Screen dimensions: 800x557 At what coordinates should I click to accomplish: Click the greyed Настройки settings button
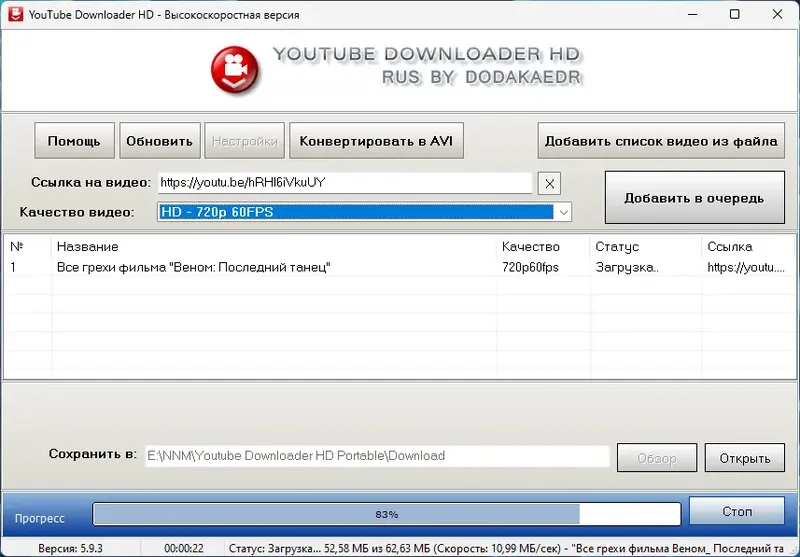[244, 141]
